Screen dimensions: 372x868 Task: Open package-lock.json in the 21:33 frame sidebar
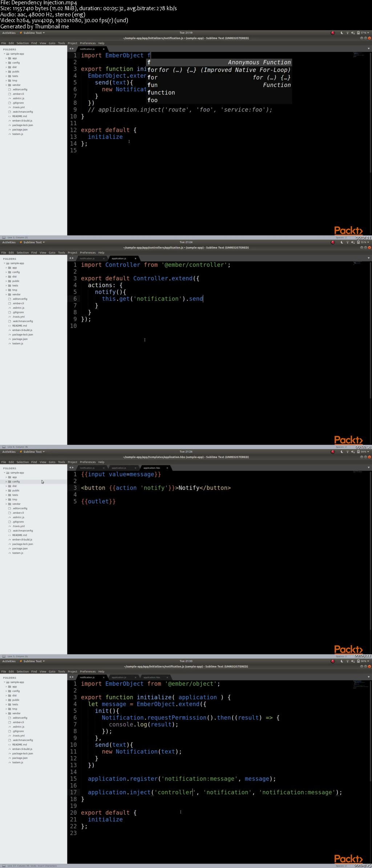pyautogui.click(x=23, y=753)
